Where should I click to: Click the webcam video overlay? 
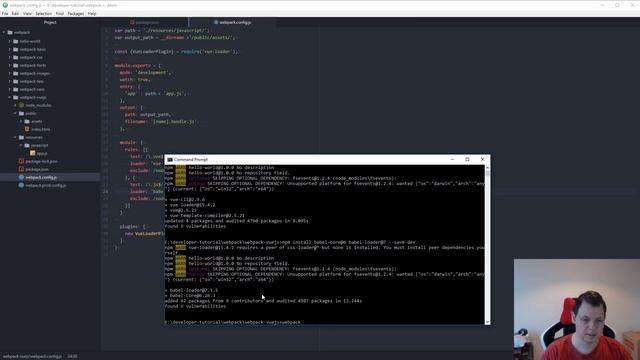(577, 309)
